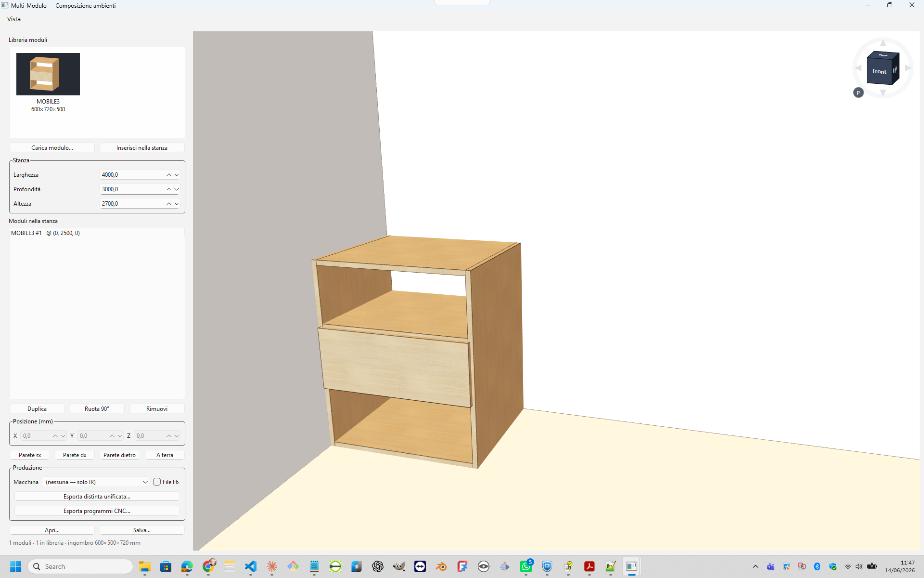Enable the File F6 checkbox
The width and height of the screenshot is (924, 578).
coord(157,482)
